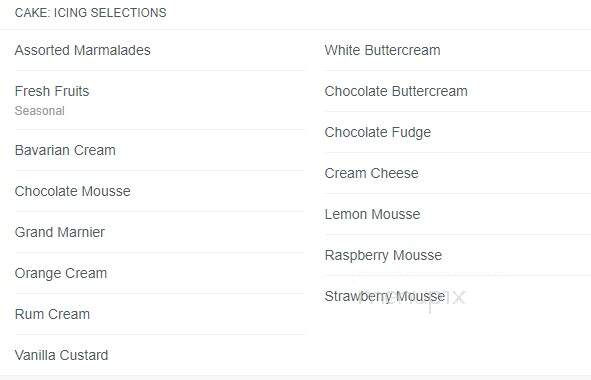Image resolution: width=591 pixels, height=380 pixels.
Task: Click the divider line below Rum Cream
Action: [x=159, y=334]
